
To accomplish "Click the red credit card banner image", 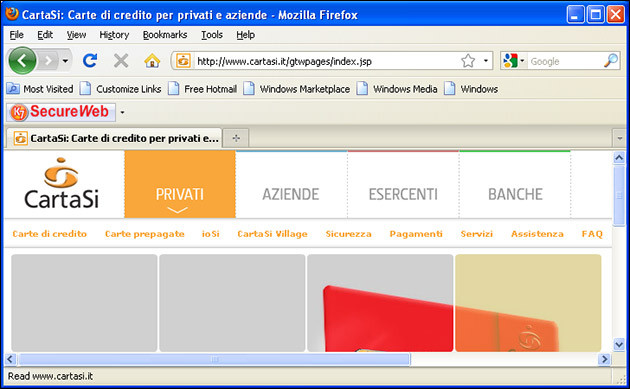I will [380, 303].
